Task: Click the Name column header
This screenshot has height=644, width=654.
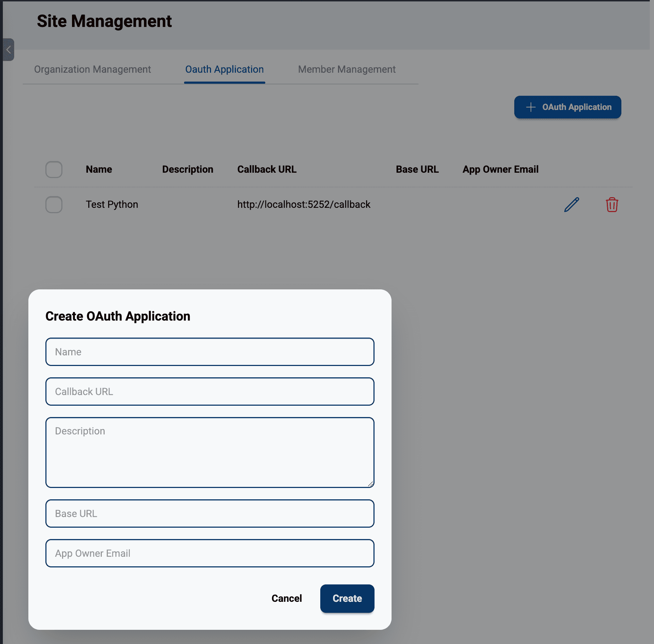Action: coord(99,170)
